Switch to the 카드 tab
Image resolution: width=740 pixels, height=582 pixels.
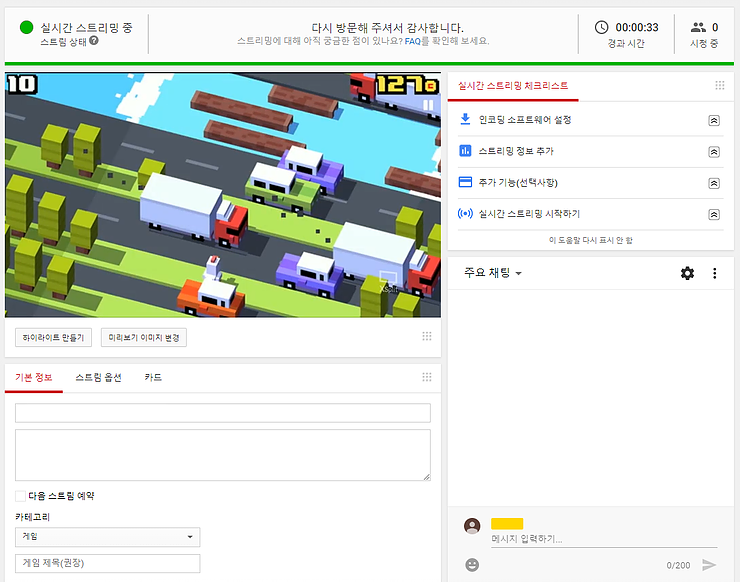coord(153,377)
